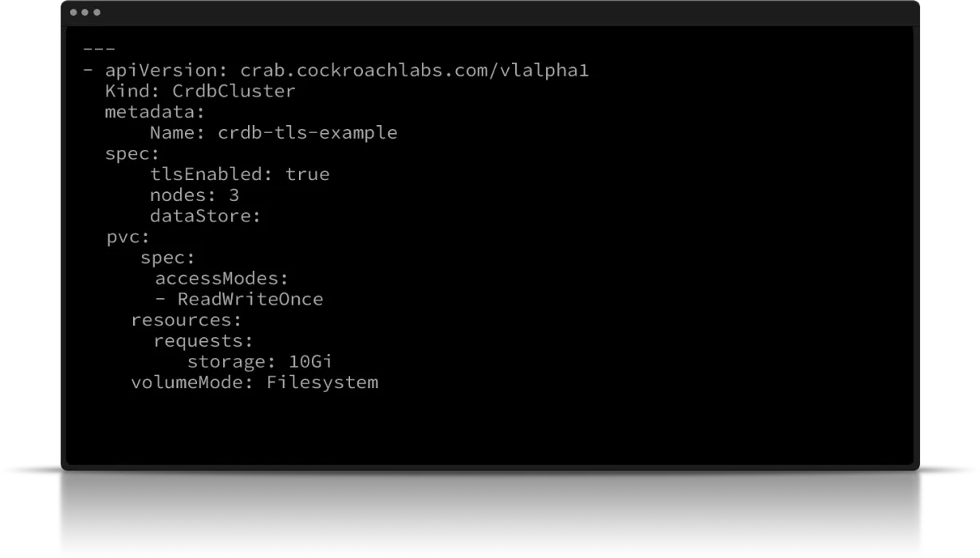Click the storage 10Gi value

click(x=310, y=361)
